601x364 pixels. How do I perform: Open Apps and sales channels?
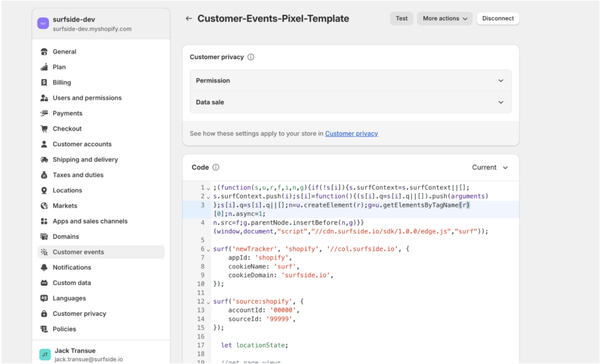pyautogui.click(x=101, y=221)
